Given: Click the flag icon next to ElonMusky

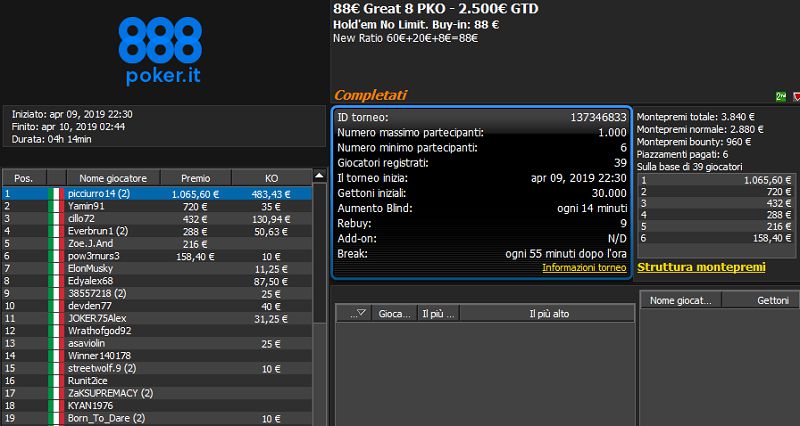Looking at the screenshot, I should [56, 268].
